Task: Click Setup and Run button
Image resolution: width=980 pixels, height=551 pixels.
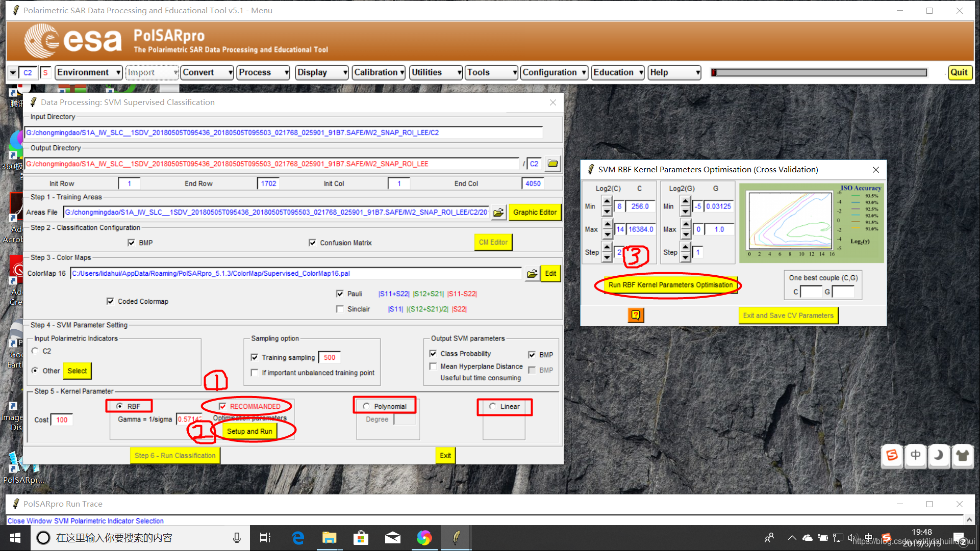Action: [249, 431]
